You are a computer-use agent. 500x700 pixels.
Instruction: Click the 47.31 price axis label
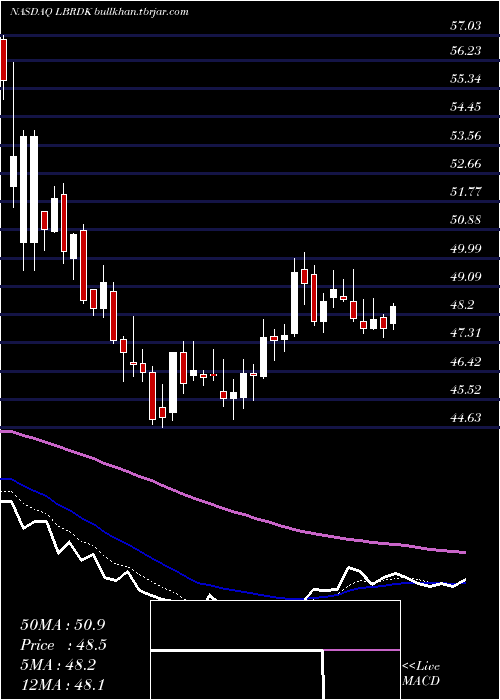(466, 333)
